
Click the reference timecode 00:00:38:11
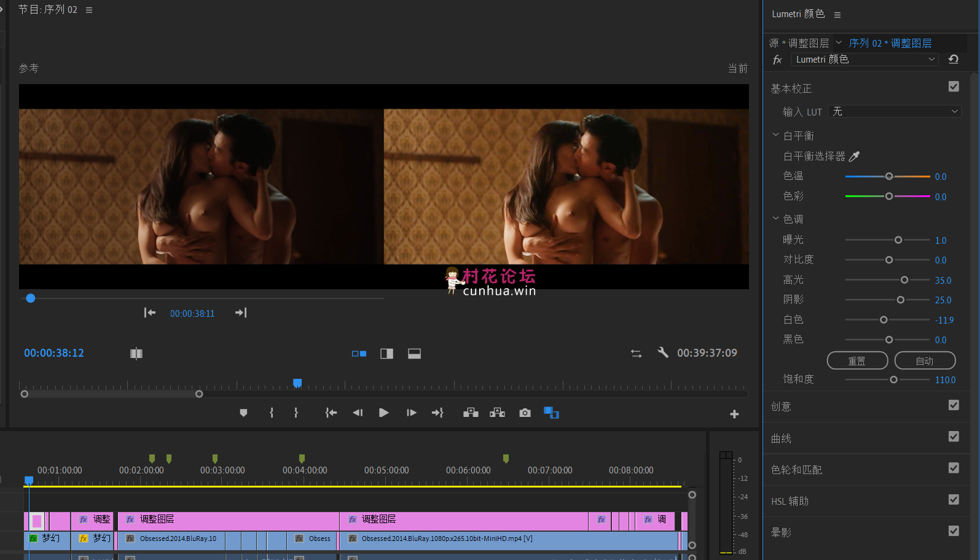[x=192, y=314]
